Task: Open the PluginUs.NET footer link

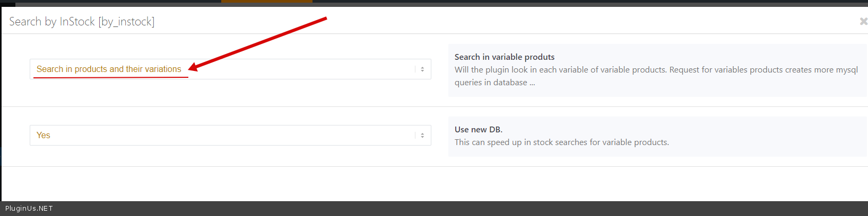Action: coord(29,209)
